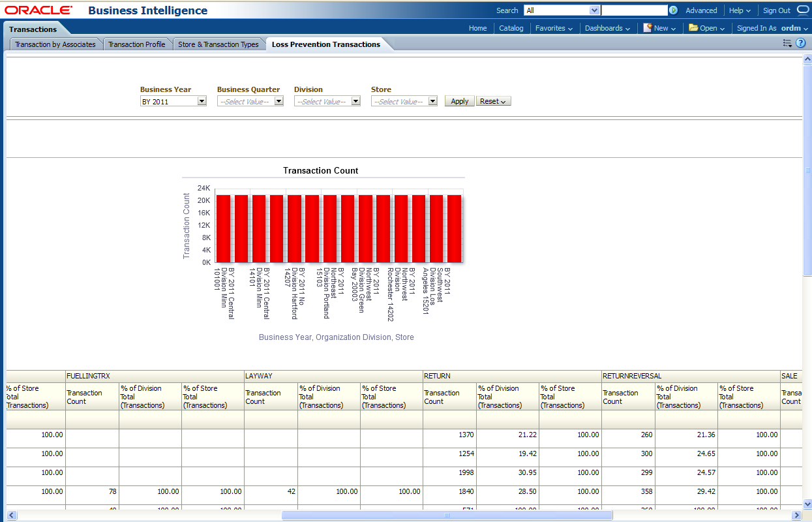The height and width of the screenshot is (522, 812).
Task: Open the Business Quarter dropdown
Action: tap(278, 101)
